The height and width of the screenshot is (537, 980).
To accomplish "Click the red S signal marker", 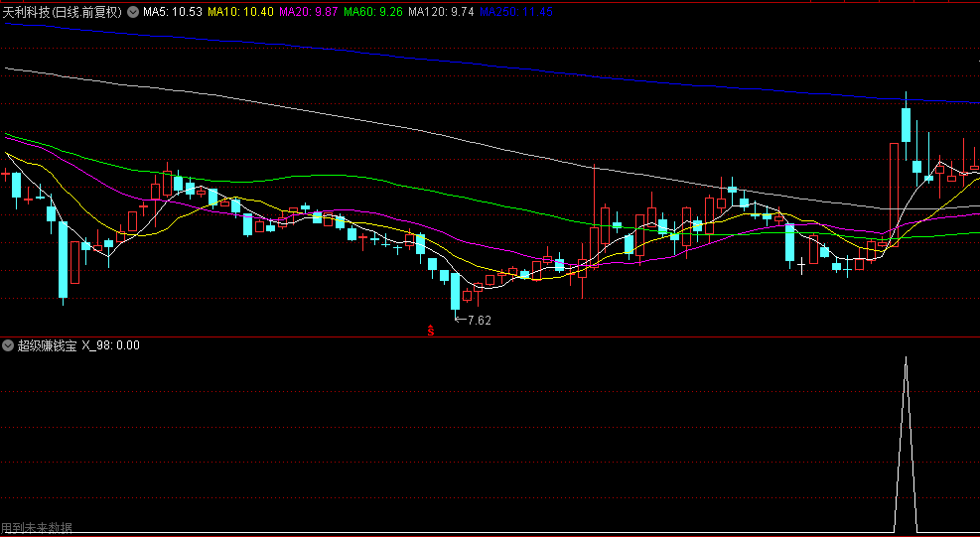I will pos(431,331).
